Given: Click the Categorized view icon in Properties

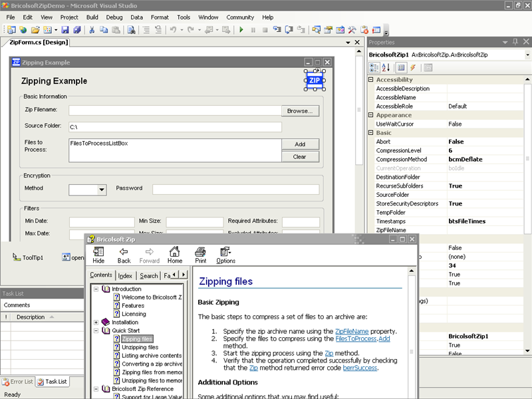Looking at the screenshot, I should 374,68.
